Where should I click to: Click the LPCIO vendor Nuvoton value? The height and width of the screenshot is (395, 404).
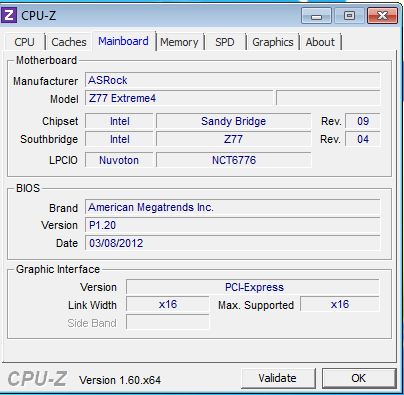(x=119, y=160)
